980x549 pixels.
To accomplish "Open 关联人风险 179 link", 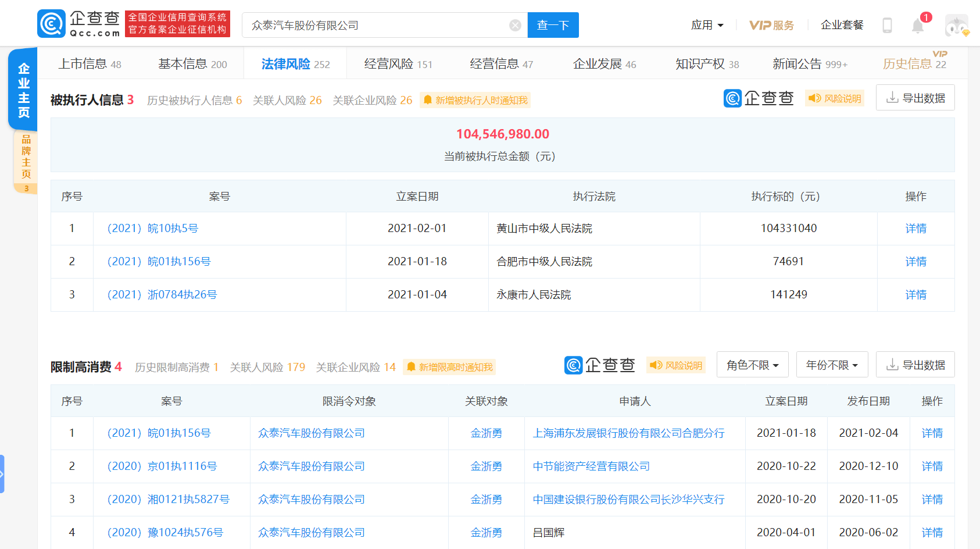I will [267, 367].
